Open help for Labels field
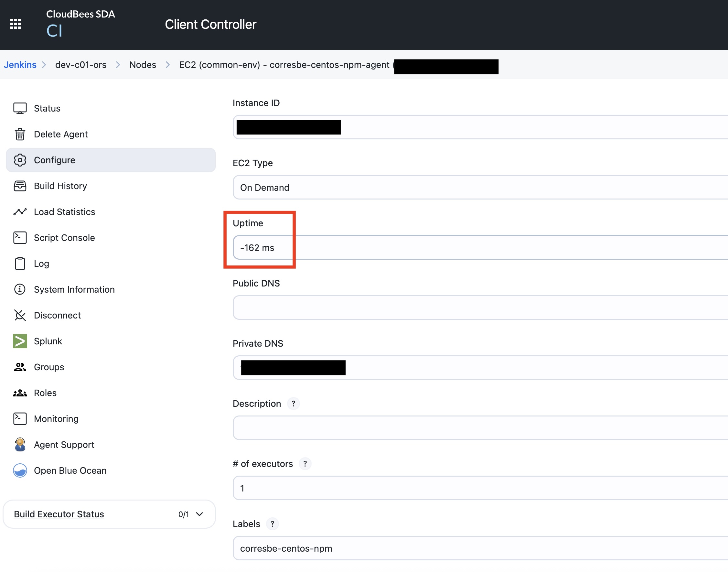The image size is (728, 572). pos(273,524)
